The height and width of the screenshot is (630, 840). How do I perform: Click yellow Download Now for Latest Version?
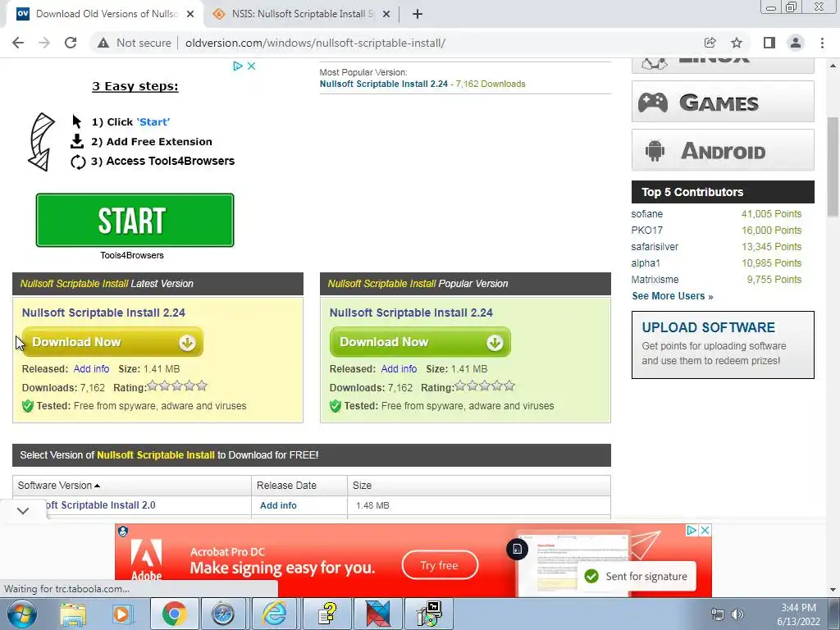[112, 342]
